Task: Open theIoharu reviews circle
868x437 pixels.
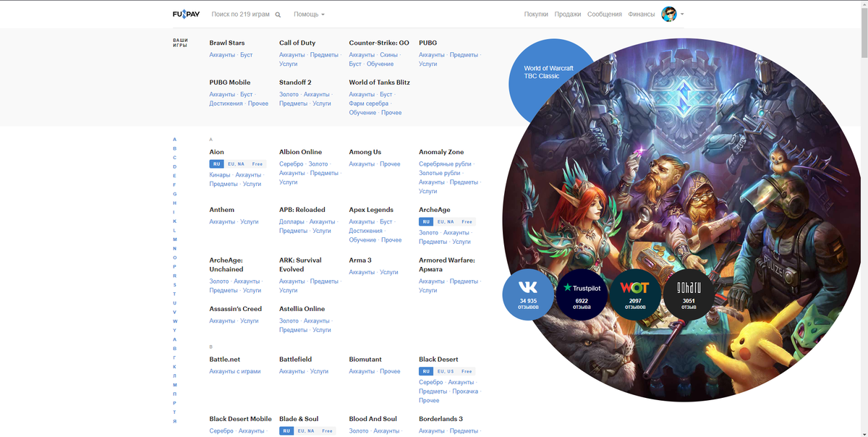Action: coord(689,294)
